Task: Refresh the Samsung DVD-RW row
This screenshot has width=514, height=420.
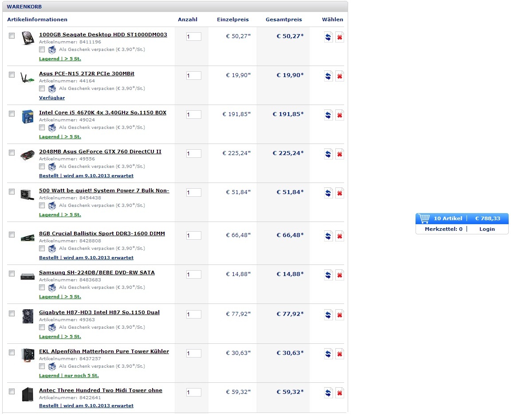Action: tap(328, 275)
